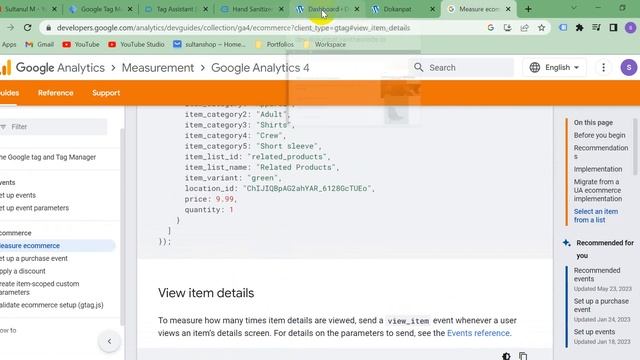
Task: Open the extensions puzzle icon
Action: pos(579,28)
